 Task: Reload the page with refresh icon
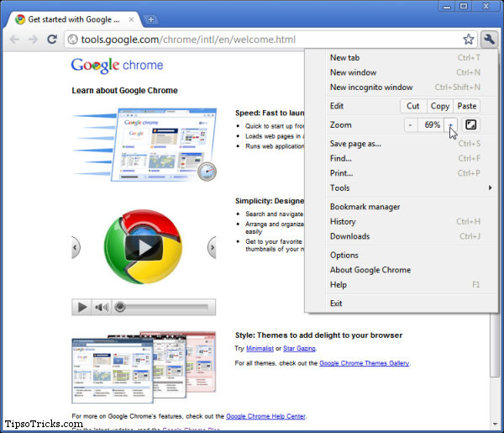pos(52,40)
